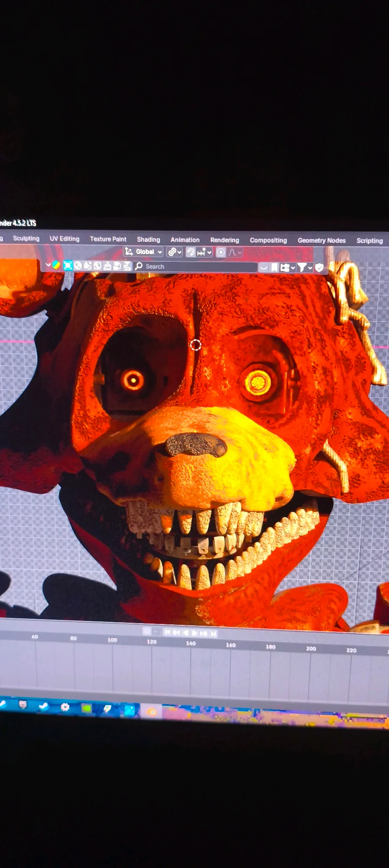Set timeline to frame 220 on ruler

pyautogui.click(x=351, y=650)
